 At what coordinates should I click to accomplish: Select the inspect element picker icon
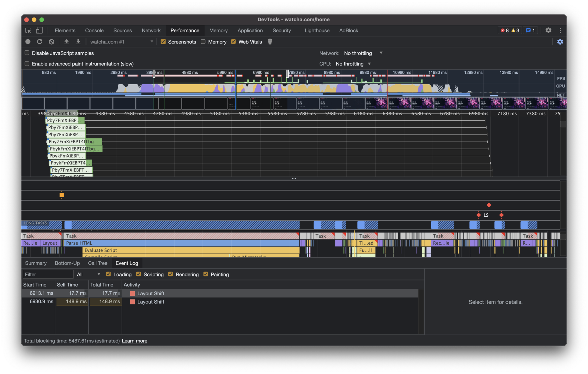pos(28,30)
